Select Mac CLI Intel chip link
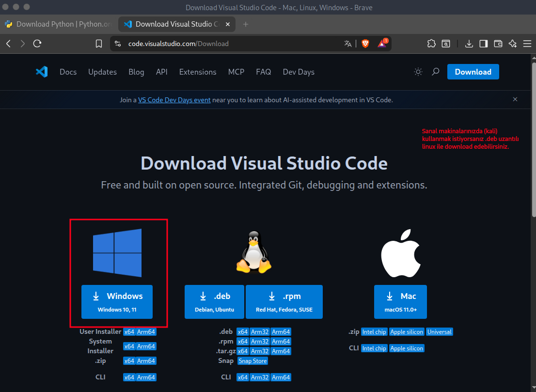Screen dimensions: 536x392 coord(374,348)
